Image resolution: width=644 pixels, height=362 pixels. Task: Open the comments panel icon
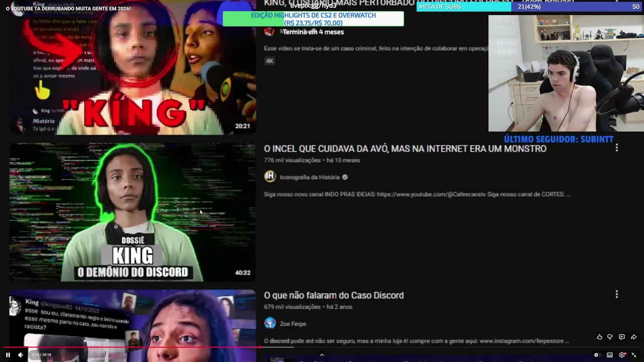tap(622, 337)
